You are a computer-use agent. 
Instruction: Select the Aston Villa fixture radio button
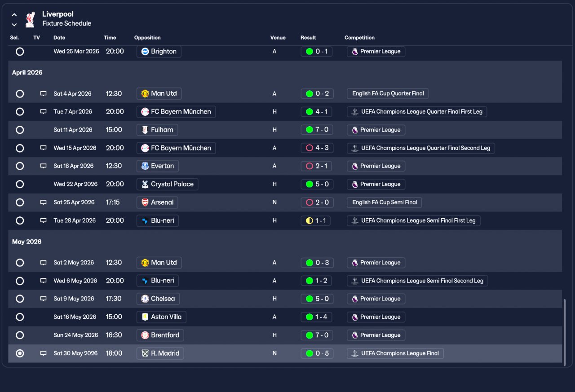(x=20, y=317)
